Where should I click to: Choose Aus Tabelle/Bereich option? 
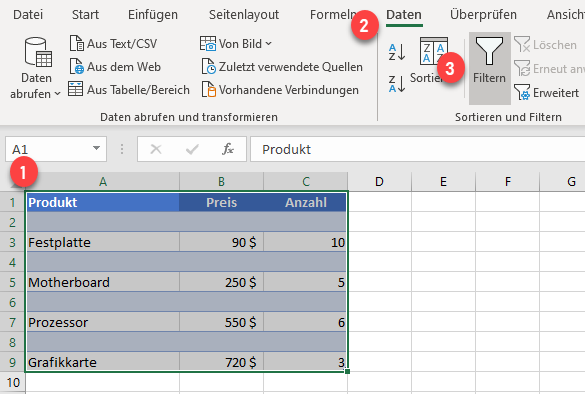click(129, 90)
